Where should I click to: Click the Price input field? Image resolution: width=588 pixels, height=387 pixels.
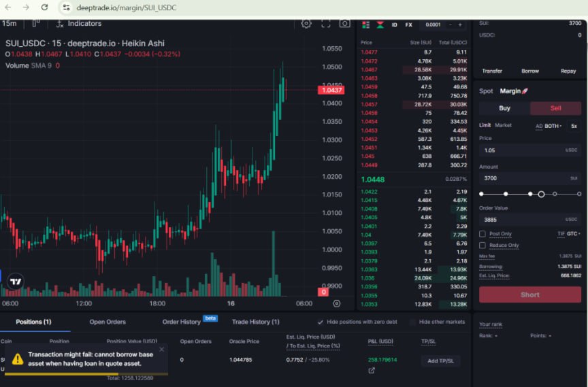pos(530,150)
